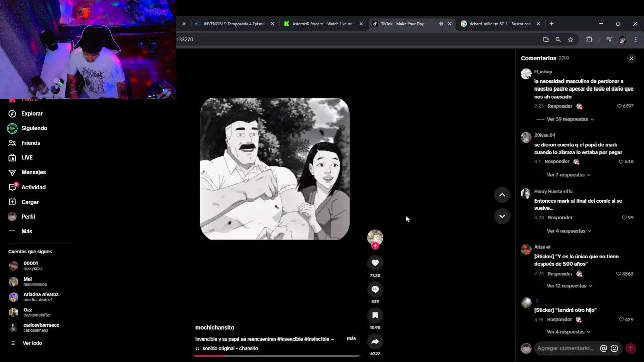Open browser zoom magnifier icon
644x362 pixels.
point(558,40)
